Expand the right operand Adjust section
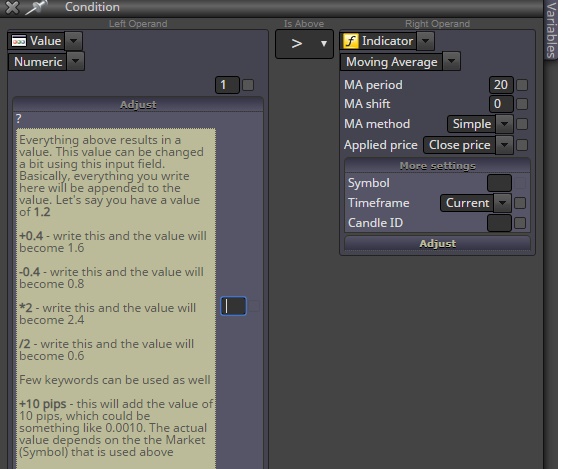562x469 pixels. [x=437, y=243]
